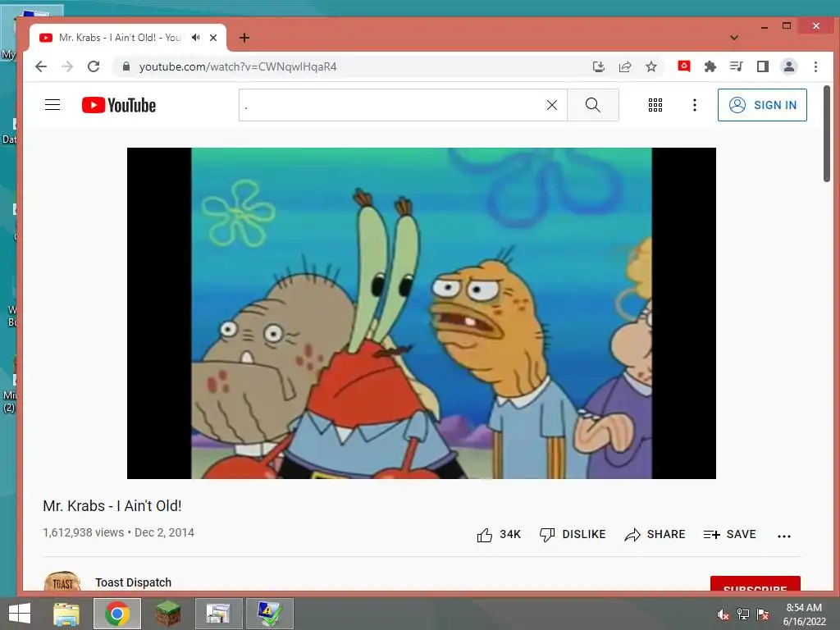Click the page vertical scrollbar thumb
This screenshot has width=840, height=630.
pos(827,134)
